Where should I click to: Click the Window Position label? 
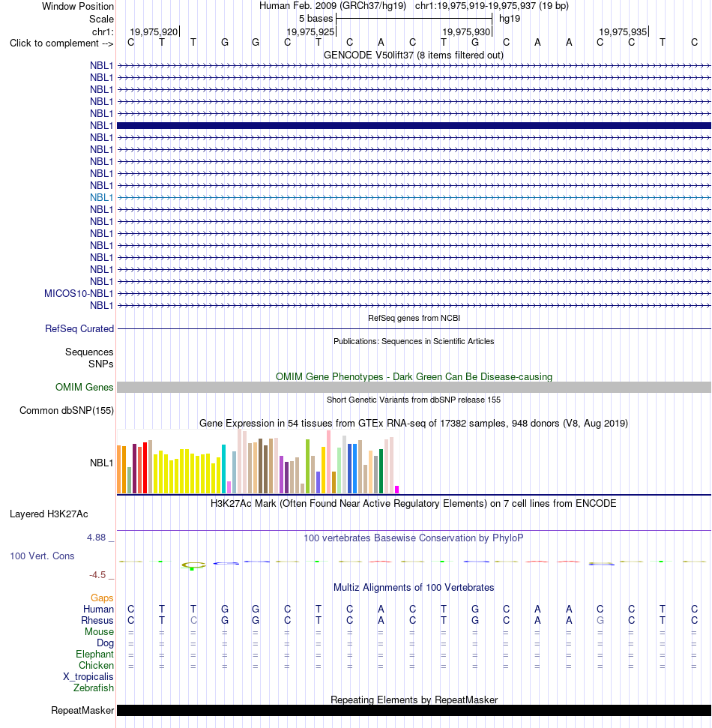pos(78,7)
